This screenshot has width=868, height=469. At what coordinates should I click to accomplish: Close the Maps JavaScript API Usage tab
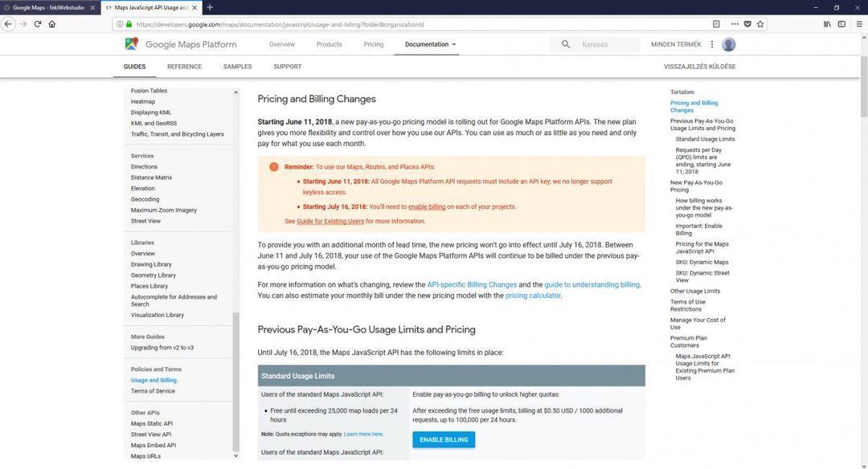(x=194, y=8)
